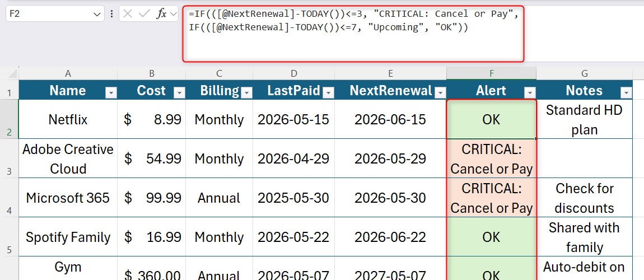Collapse the formula bar with the chevron
This screenshot has width=644, height=280.
point(174,14)
